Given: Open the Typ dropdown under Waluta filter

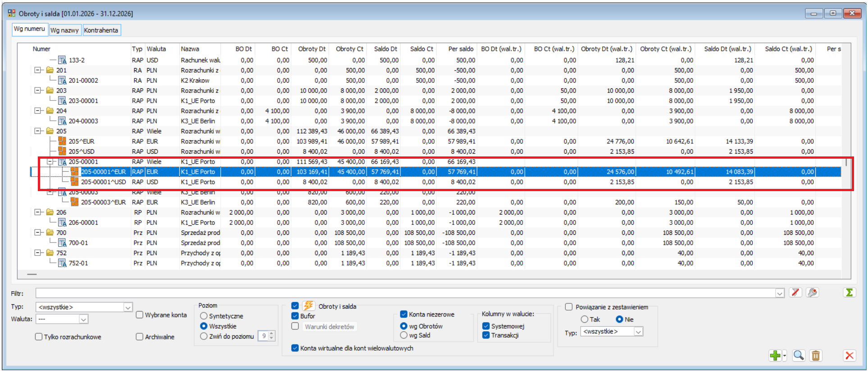Looking at the screenshot, I should [128, 307].
